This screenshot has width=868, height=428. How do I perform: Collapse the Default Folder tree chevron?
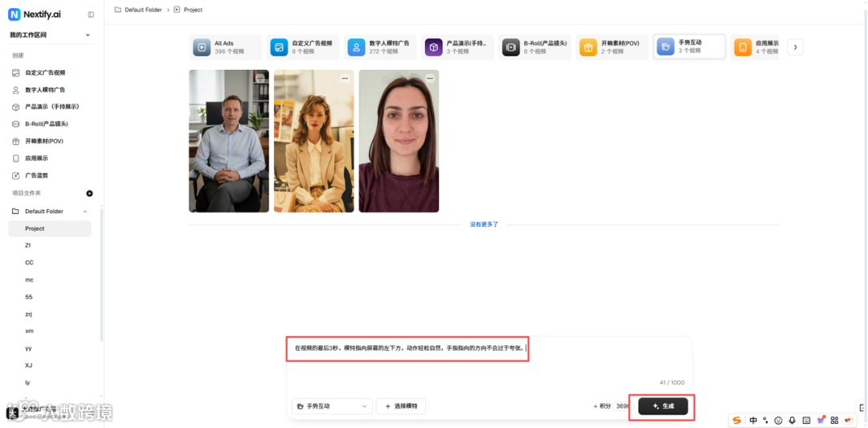pos(85,212)
